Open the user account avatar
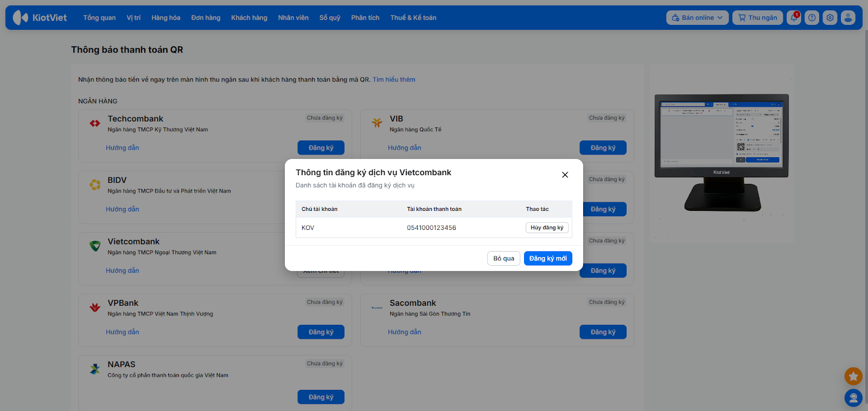The height and width of the screenshot is (411, 868). [x=848, y=18]
